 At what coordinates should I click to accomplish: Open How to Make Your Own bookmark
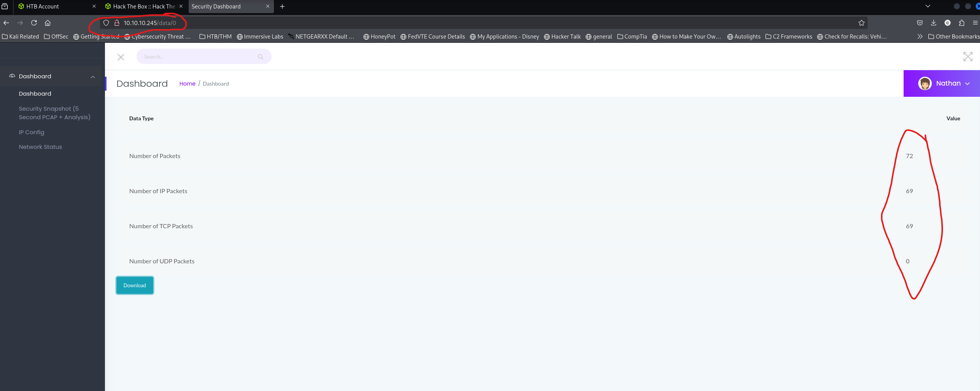tap(686, 37)
